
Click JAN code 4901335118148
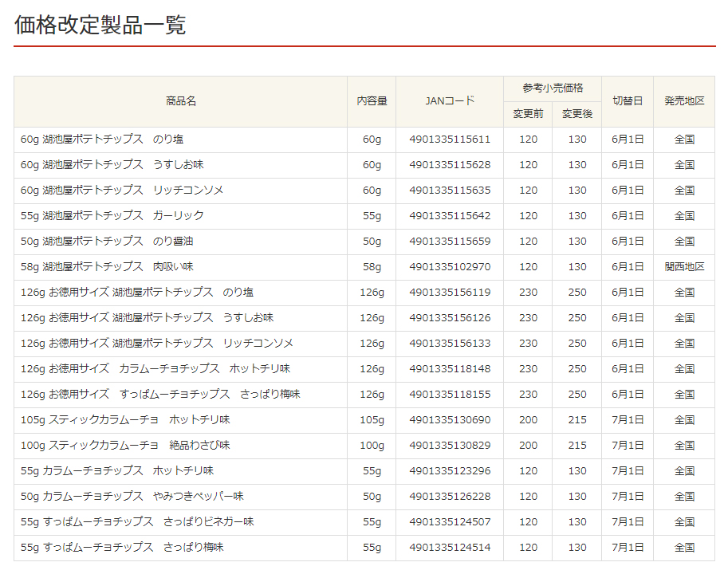click(450, 369)
